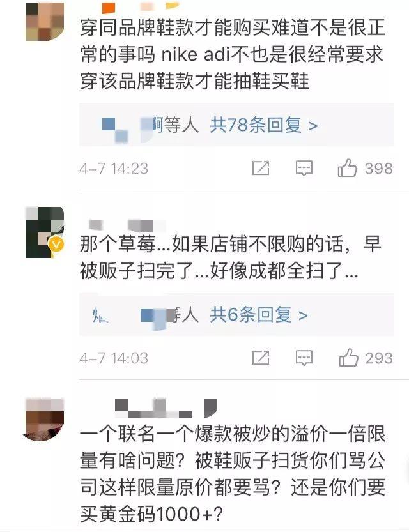Image resolution: width=409 pixels, height=532 pixels.
Task: Share the 4-7 14:03 comment
Action: point(261,358)
